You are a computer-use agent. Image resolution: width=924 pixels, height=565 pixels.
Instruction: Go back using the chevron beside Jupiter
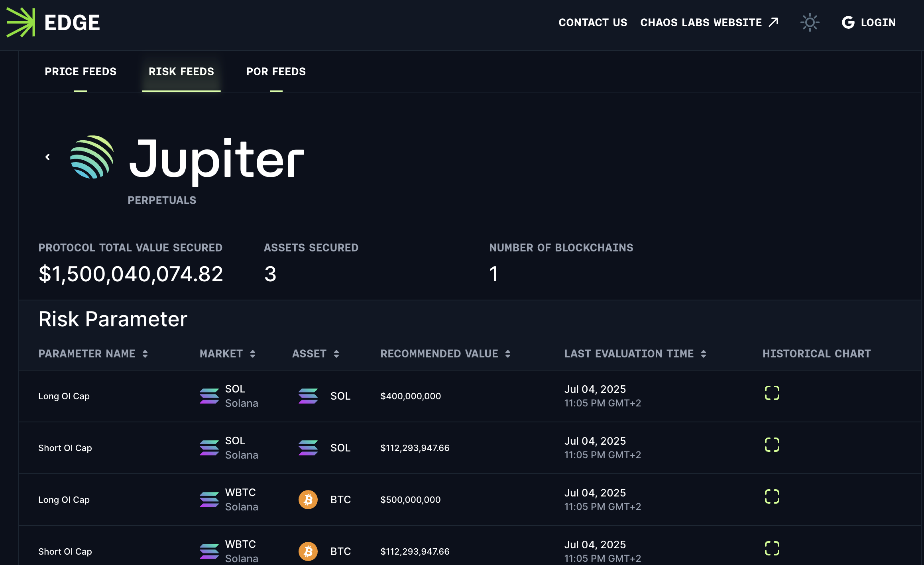47,157
